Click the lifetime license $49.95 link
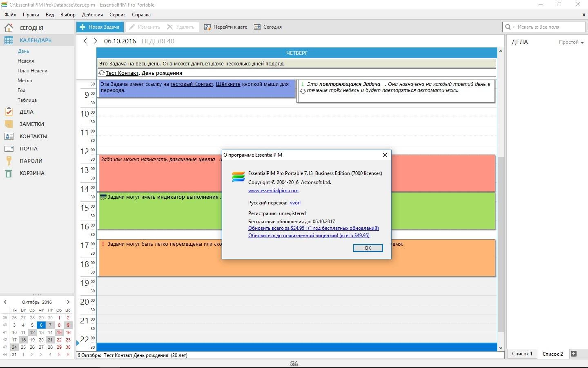The width and height of the screenshot is (588, 368). pyautogui.click(x=309, y=236)
